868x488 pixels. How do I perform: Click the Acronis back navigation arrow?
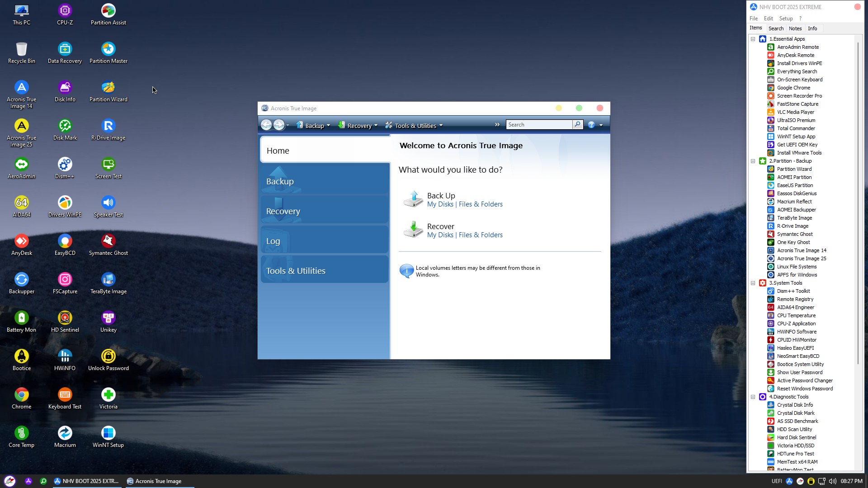pyautogui.click(x=266, y=125)
